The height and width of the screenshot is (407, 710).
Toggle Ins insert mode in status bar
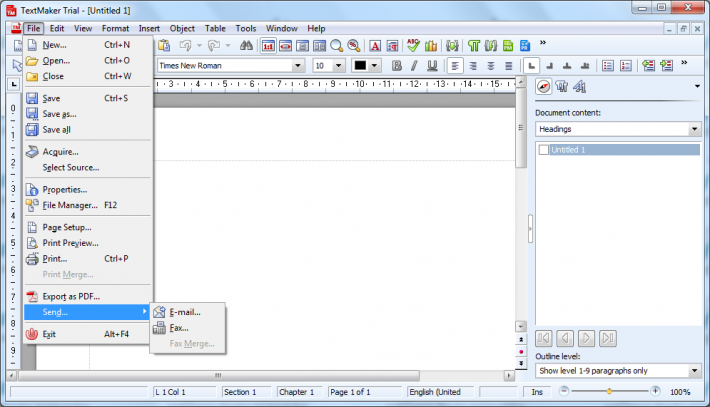(537, 392)
